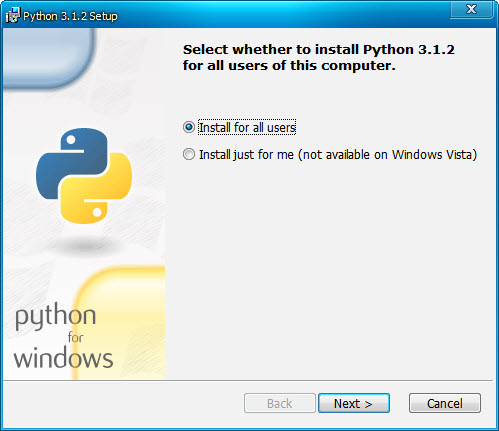The image size is (499, 431).
Task: Click the 'Install for all users' label text
Action: click(x=247, y=127)
